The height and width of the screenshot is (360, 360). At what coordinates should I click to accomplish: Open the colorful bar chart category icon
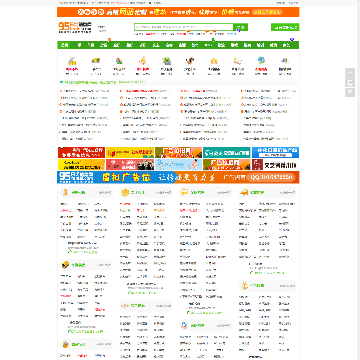285,61
